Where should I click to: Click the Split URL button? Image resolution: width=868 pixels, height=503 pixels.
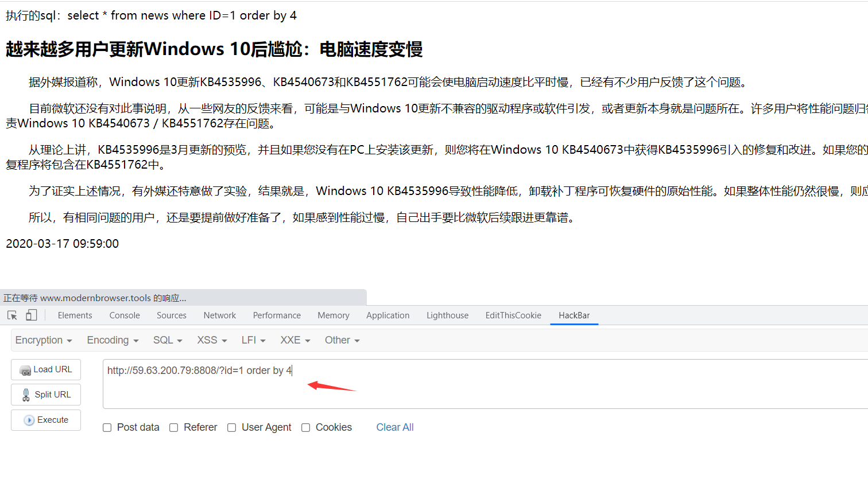coord(46,395)
